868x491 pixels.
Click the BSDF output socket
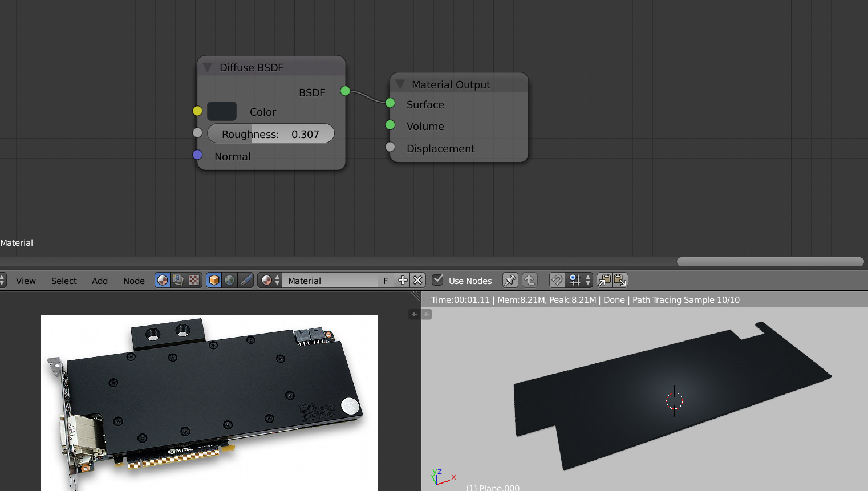pos(345,91)
